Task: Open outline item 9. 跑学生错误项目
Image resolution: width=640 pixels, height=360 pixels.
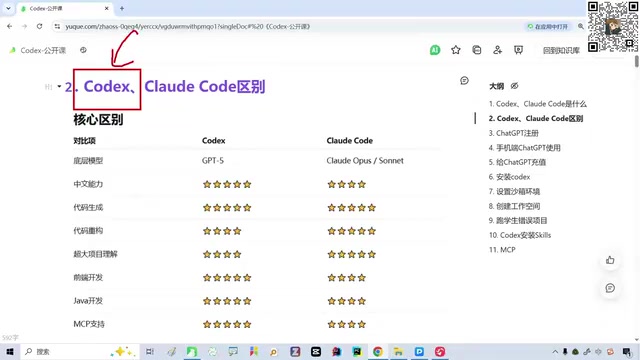Action: tap(518, 220)
